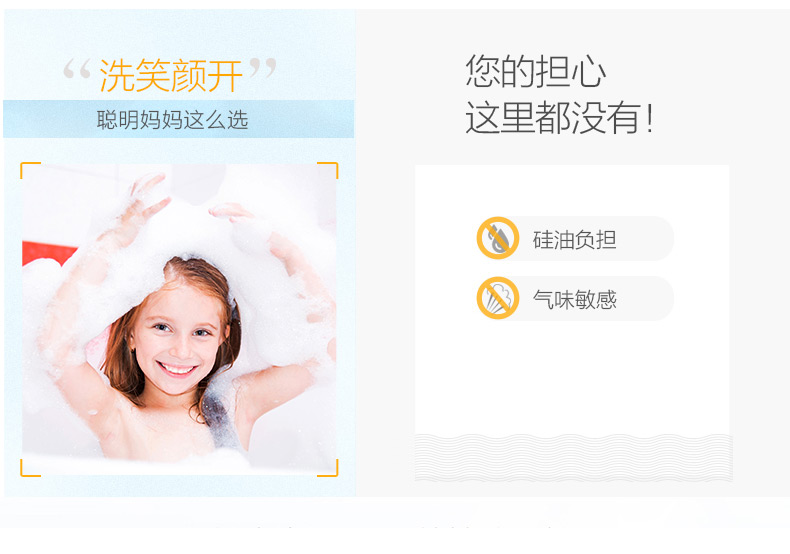This screenshot has height=554, width=790.
Task: Click the no-odor prohibition icon
Action: pos(498,298)
